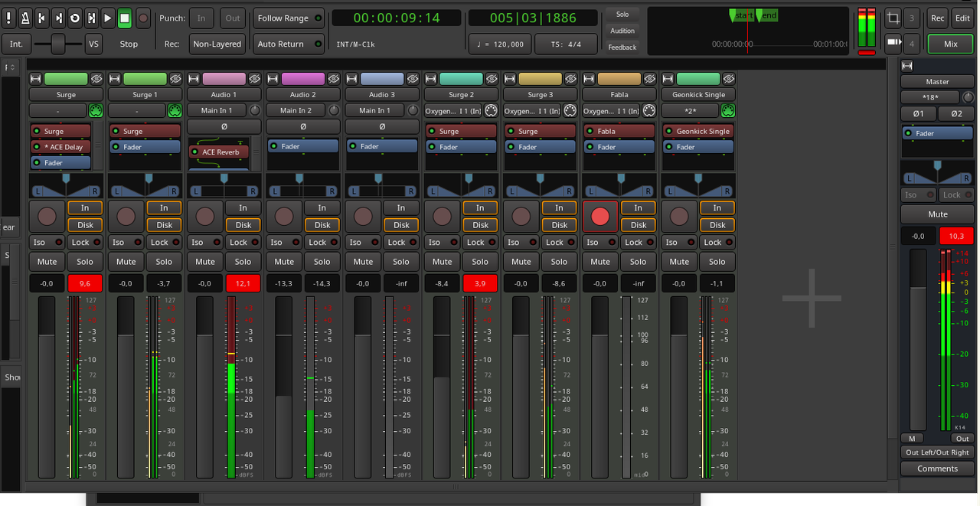Invert phase with Ø1 on Master
This screenshot has width=980, height=506.
coord(919,113)
